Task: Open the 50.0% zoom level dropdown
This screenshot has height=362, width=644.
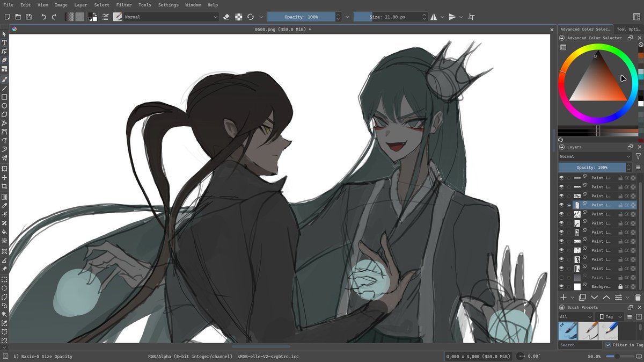Action: tap(594, 356)
